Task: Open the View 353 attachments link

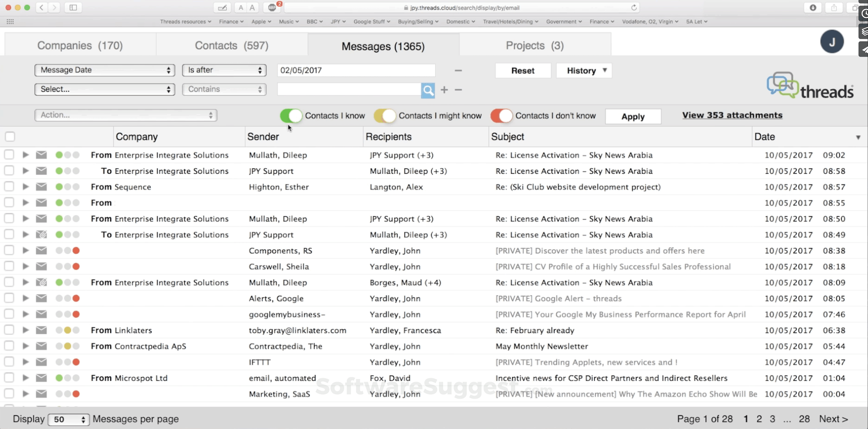Action: pyautogui.click(x=732, y=115)
